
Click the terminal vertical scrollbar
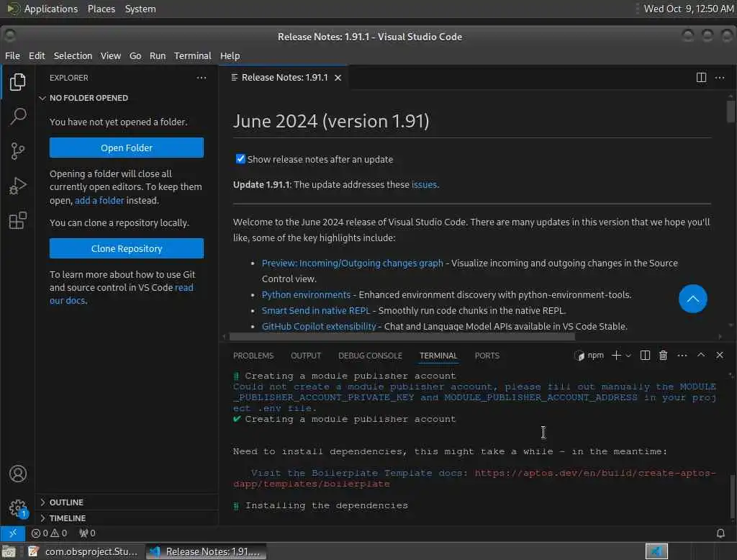pos(731,497)
